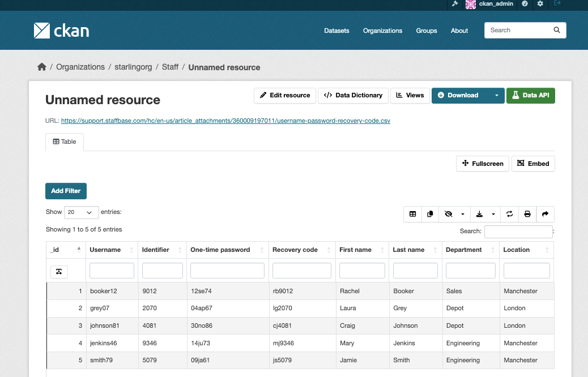The height and width of the screenshot is (377, 588).
Task: Focus the Last name filter box
Action: pyautogui.click(x=415, y=271)
